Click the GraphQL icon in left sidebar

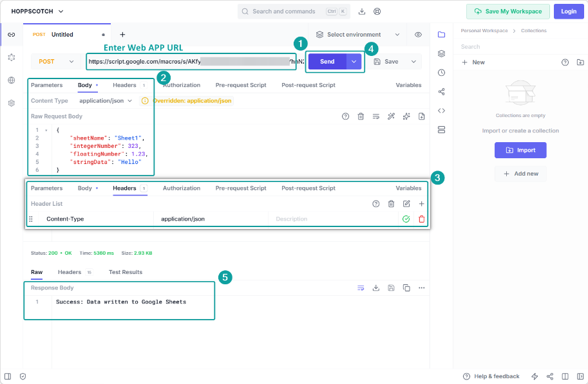pyautogui.click(x=11, y=57)
